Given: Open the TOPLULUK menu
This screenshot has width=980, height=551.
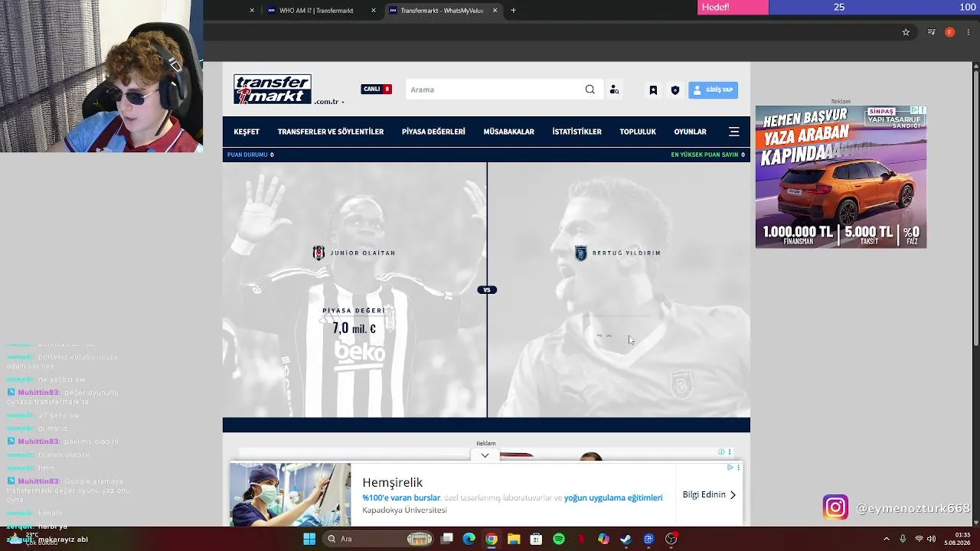Looking at the screenshot, I should point(638,132).
